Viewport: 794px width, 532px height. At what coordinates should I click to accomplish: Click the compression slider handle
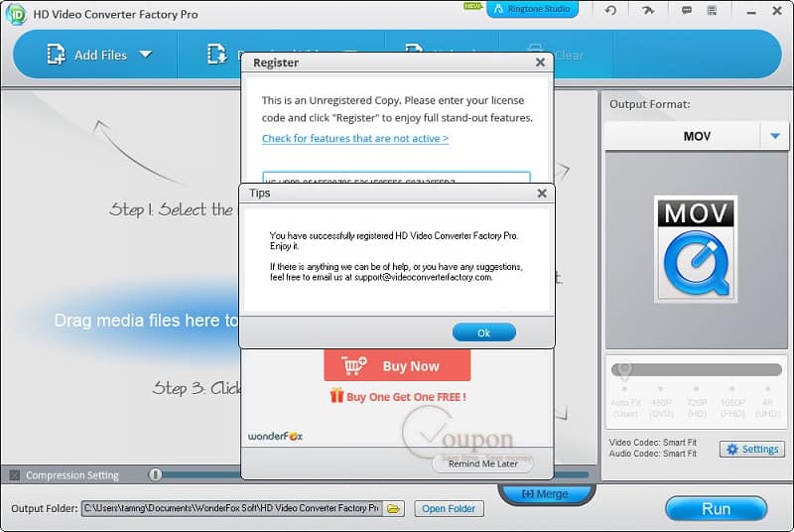tap(156, 474)
